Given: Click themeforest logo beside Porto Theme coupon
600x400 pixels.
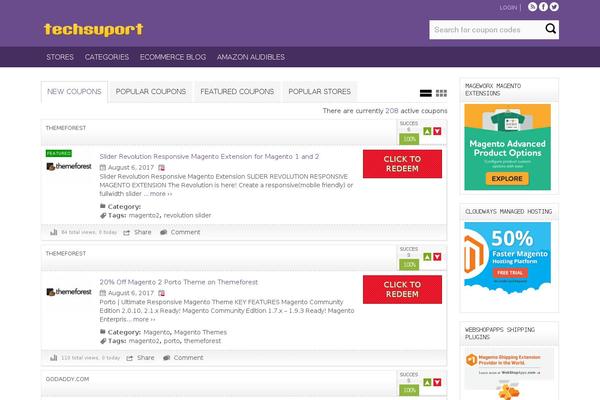Looking at the screenshot, I should coord(69,292).
